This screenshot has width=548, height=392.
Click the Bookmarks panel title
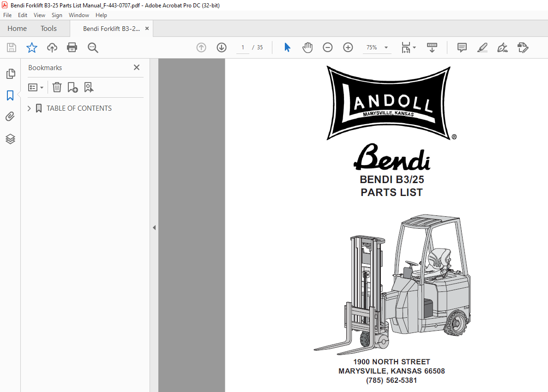[x=45, y=68]
